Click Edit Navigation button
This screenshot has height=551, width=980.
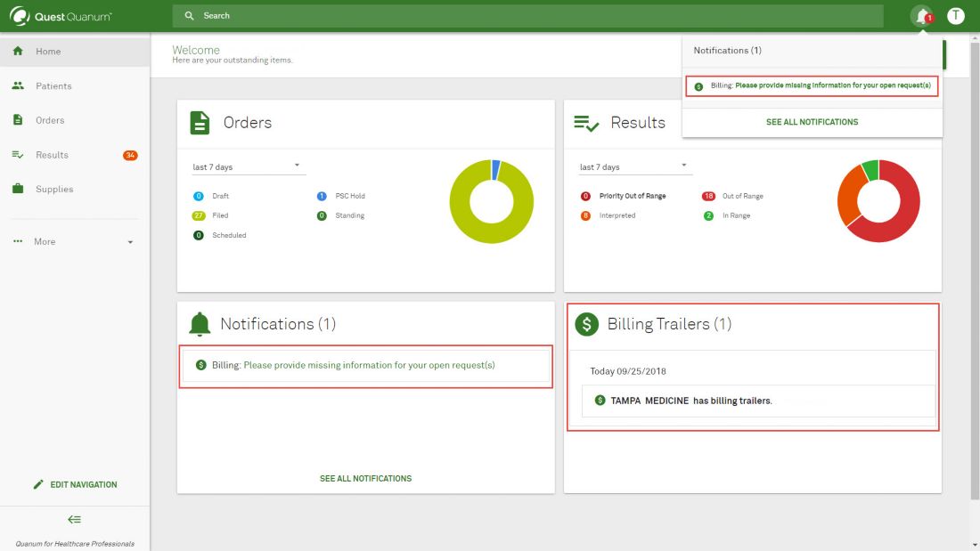(75, 485)
